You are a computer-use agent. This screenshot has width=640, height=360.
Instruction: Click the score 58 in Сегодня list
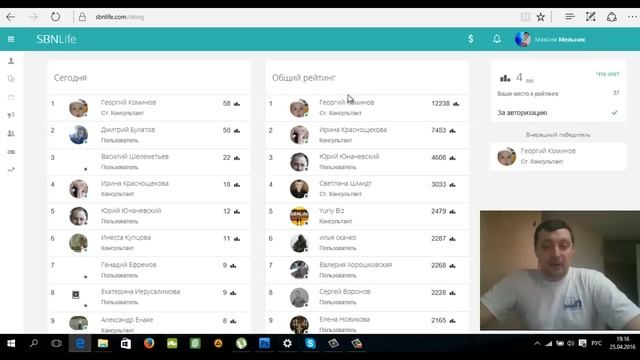(227, 104)
